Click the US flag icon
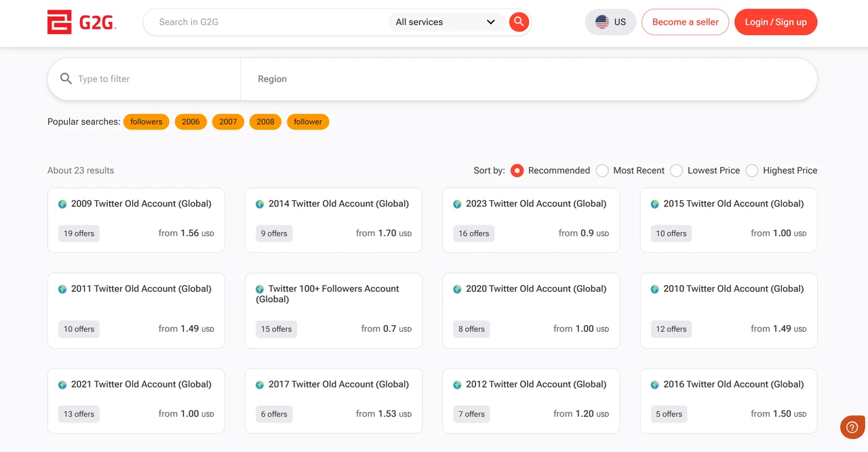868x452 pixels. pyautogui.click(x=601, y=22)
